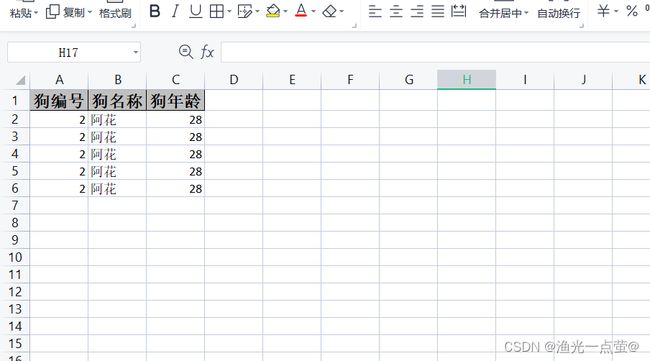Click the Name Box showing H17

pyautogui.click(x=68, y=52)
